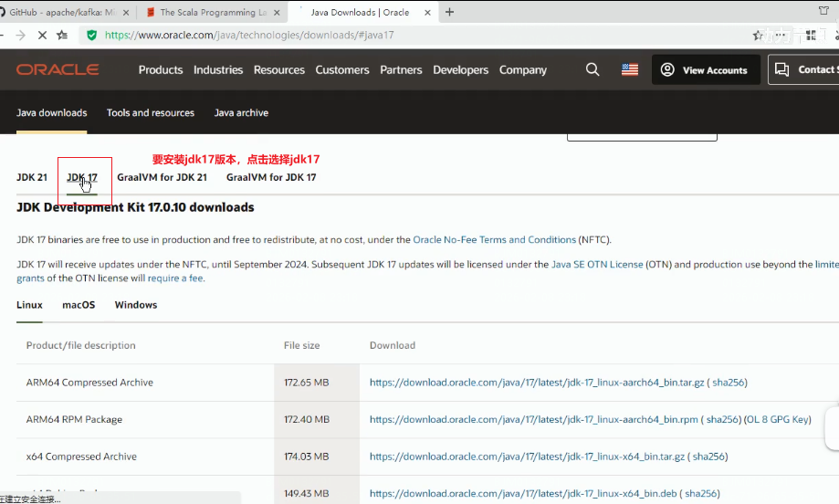The image size is (839, 504).
Task: Click the 'grants' link in OTN sentence
Action: point(30,278)
